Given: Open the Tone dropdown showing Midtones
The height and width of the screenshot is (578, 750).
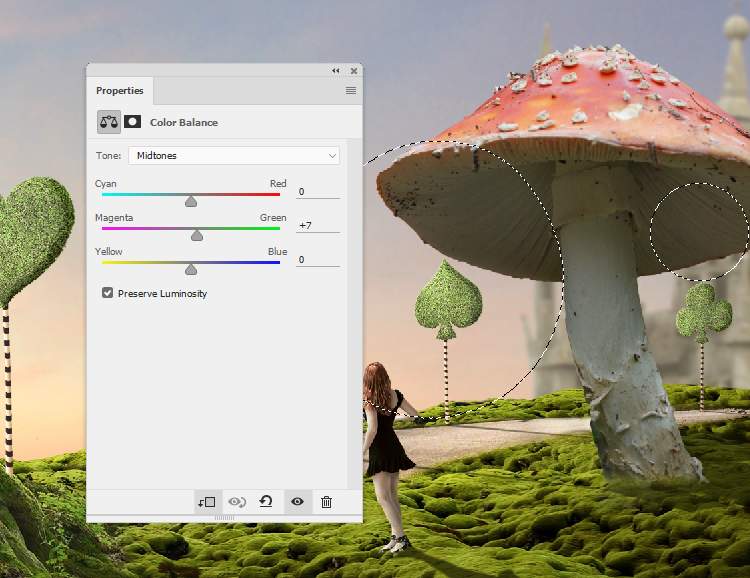Looking at the screenshot, I should pos(234,156).
